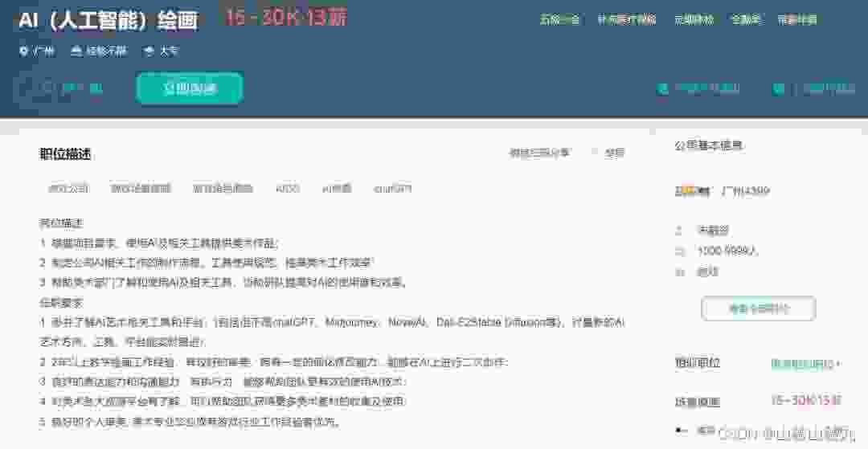The height and width of the screenshot is (449, 868).
Task: Click the 15-30K·13薪 salary in the sidebar
Action: (x=806, y=400)
